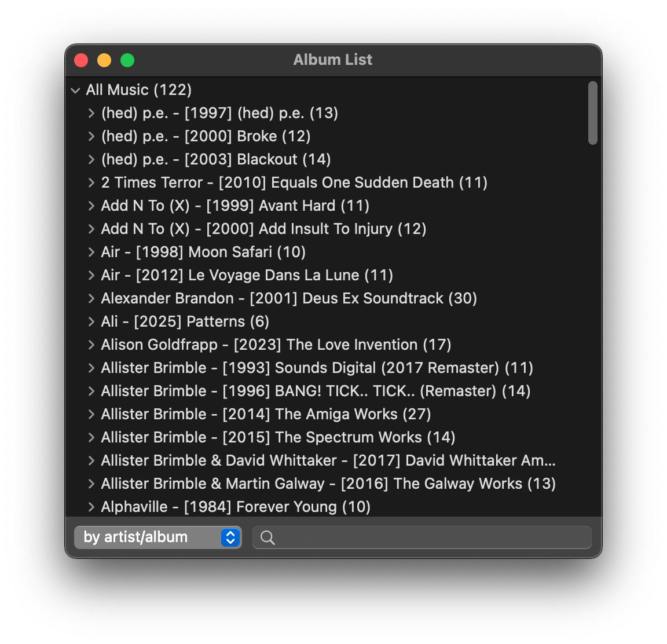
Task: Expand Add Insult To Injury chevron
Action: (91, 229)
